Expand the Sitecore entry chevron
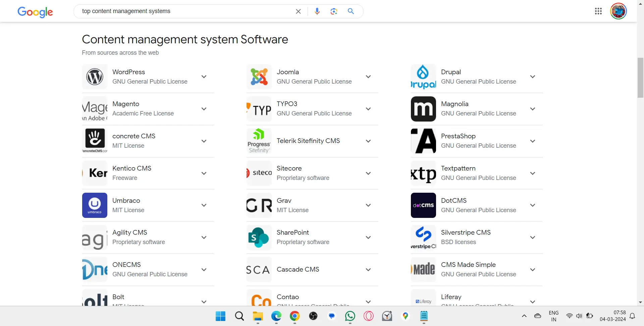Image resolution: width=644 pixels, height=326 pixels. point(368,173)
